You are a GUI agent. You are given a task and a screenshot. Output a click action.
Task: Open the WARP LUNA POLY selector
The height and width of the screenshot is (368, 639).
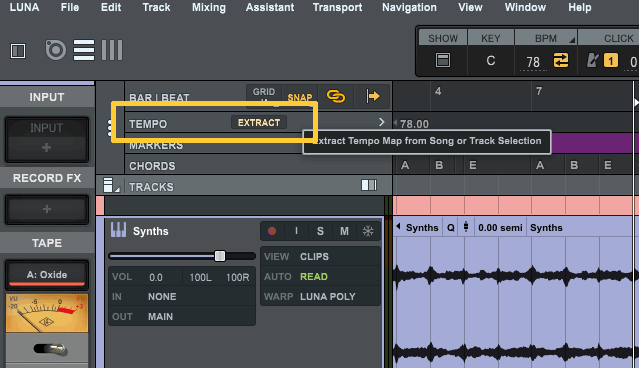coord(320,297)
